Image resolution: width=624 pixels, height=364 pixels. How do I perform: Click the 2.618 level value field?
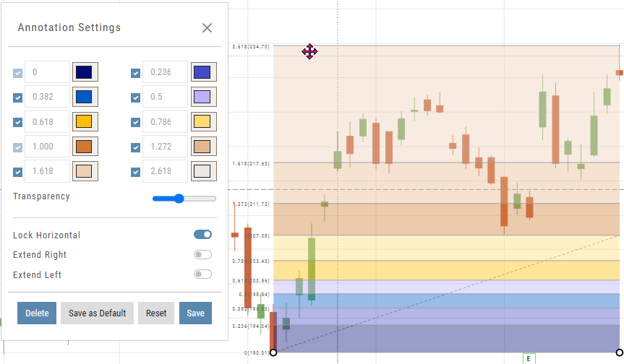tap(165, 171)
